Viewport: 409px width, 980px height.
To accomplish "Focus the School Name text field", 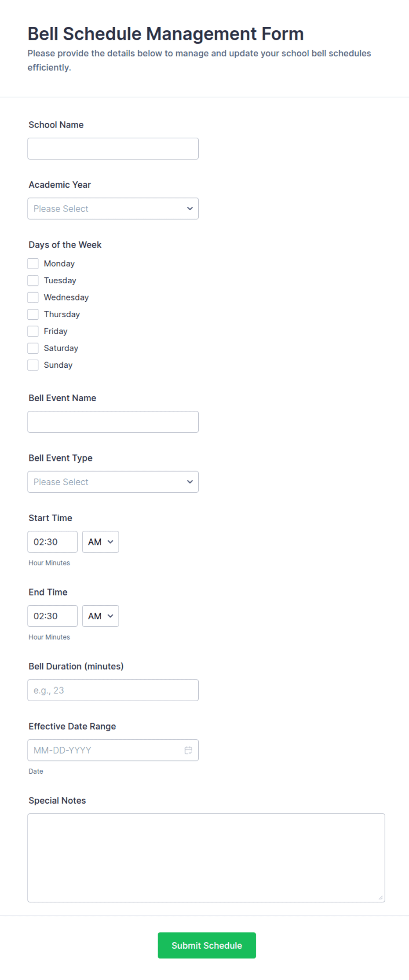I will coord(113,149).
